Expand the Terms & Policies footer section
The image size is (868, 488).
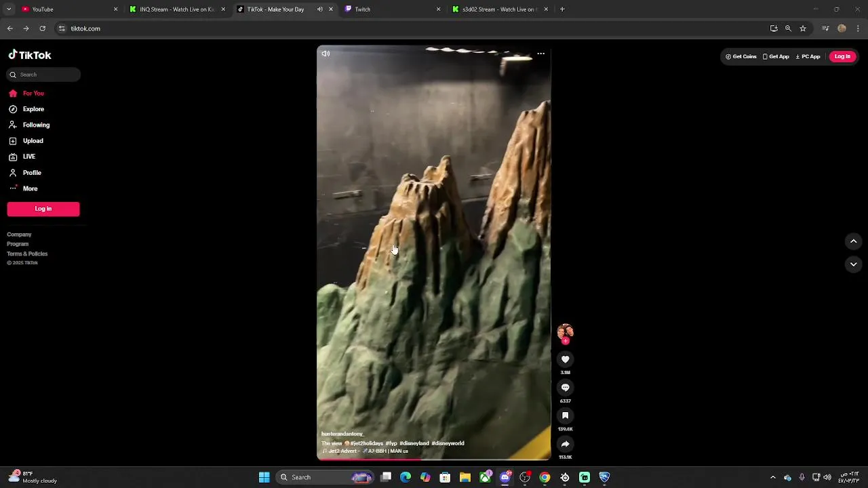[27, 253]
